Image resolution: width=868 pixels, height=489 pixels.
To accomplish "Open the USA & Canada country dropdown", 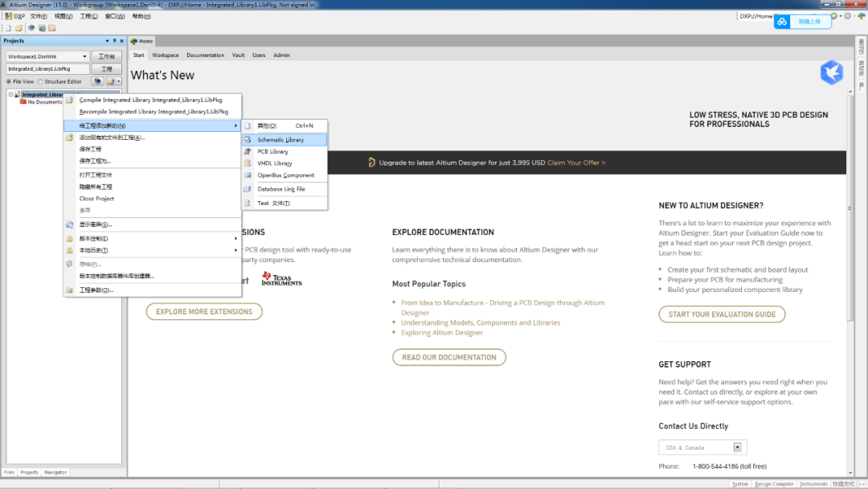I will coord(737,447).
